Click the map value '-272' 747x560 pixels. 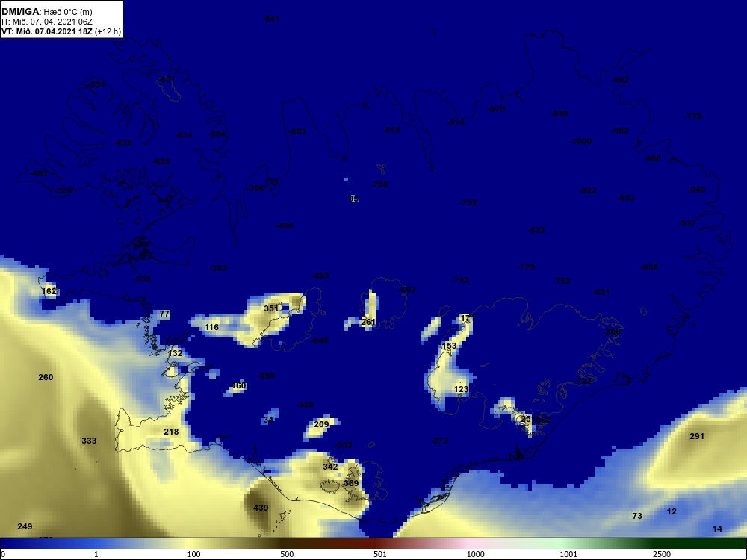[x=439, y=441]
